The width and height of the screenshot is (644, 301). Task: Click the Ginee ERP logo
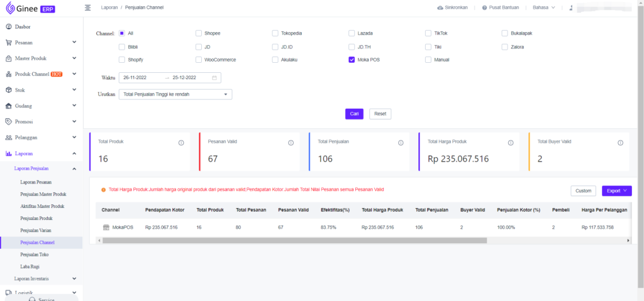coord(31,8)
